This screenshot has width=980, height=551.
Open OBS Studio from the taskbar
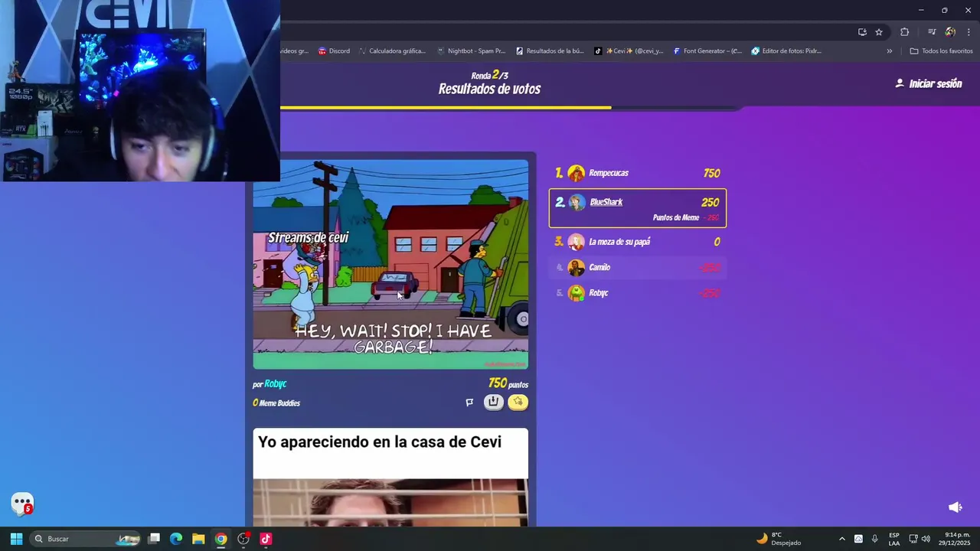(243, 539)
